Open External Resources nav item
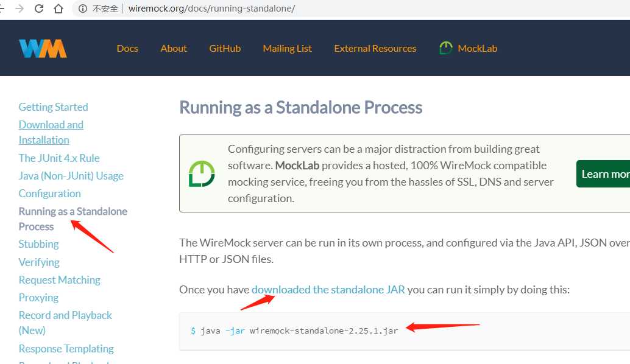 tap(375, 49)
